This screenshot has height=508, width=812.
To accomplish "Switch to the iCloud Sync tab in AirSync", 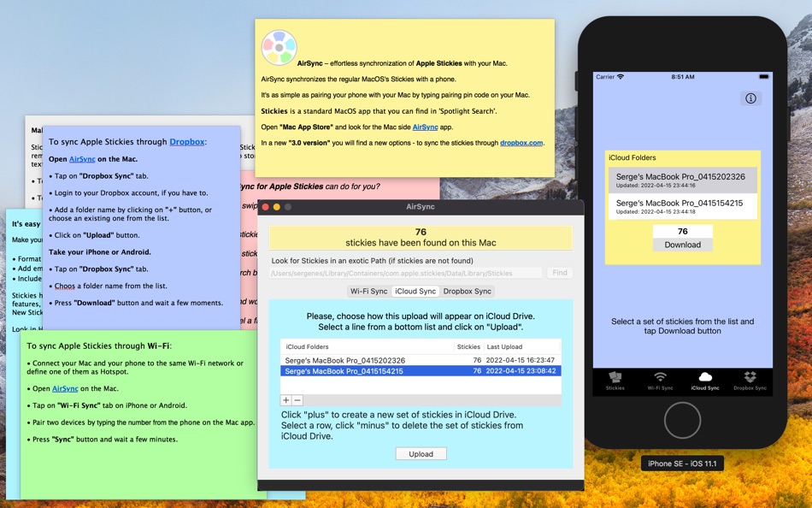I will [415, 292].
